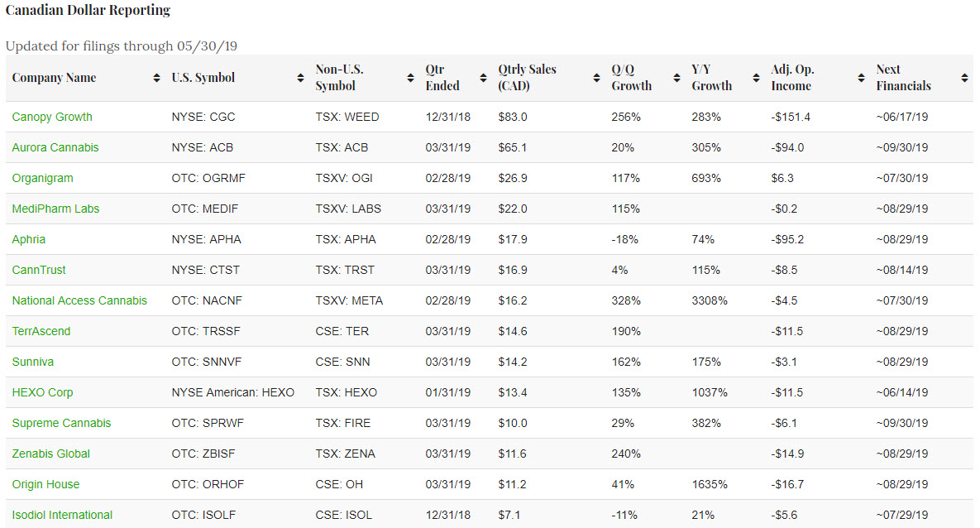Sort table by Company Name arrows

[157, 78]
